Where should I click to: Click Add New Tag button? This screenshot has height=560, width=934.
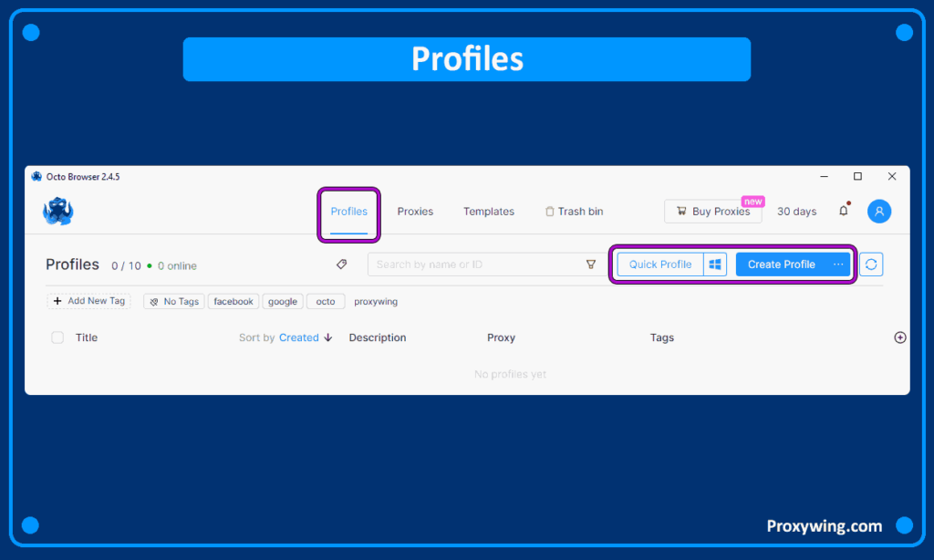pyautogui.click(x=88, y=301)
